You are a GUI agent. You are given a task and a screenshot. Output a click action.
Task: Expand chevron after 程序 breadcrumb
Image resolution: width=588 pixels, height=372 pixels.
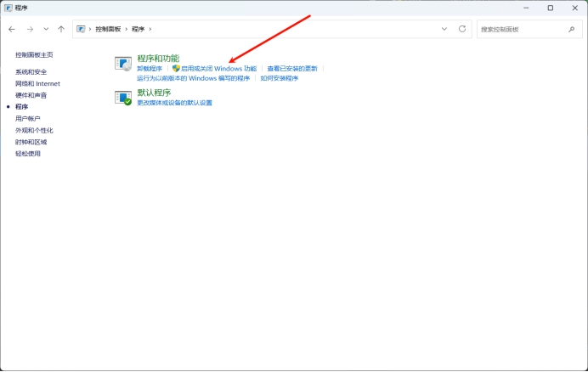click(150, 29)
